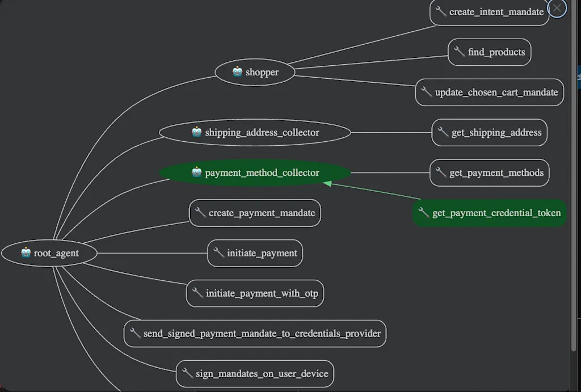Viewport: 581px width, 392px height.
Task: Click wrench icon beside initiate_payment
Action: (218, 252)
